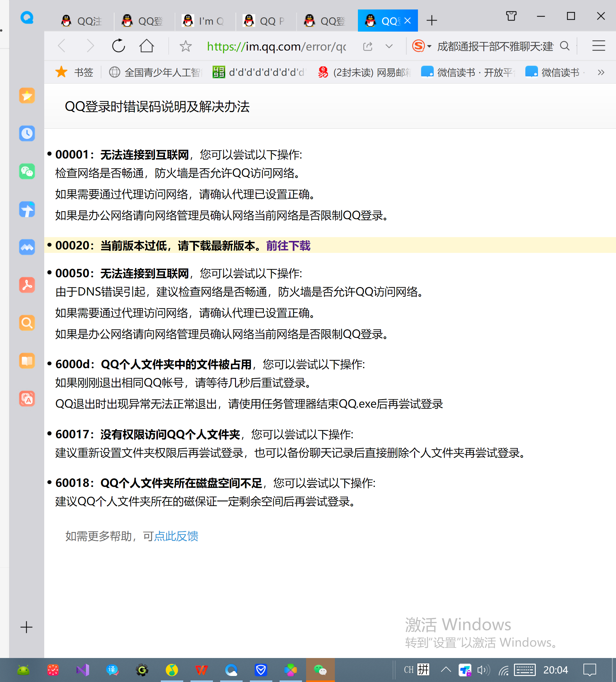Open the 微信读书 · 开放平台 bookmark

pyautogui.click(x=468, y=72)
